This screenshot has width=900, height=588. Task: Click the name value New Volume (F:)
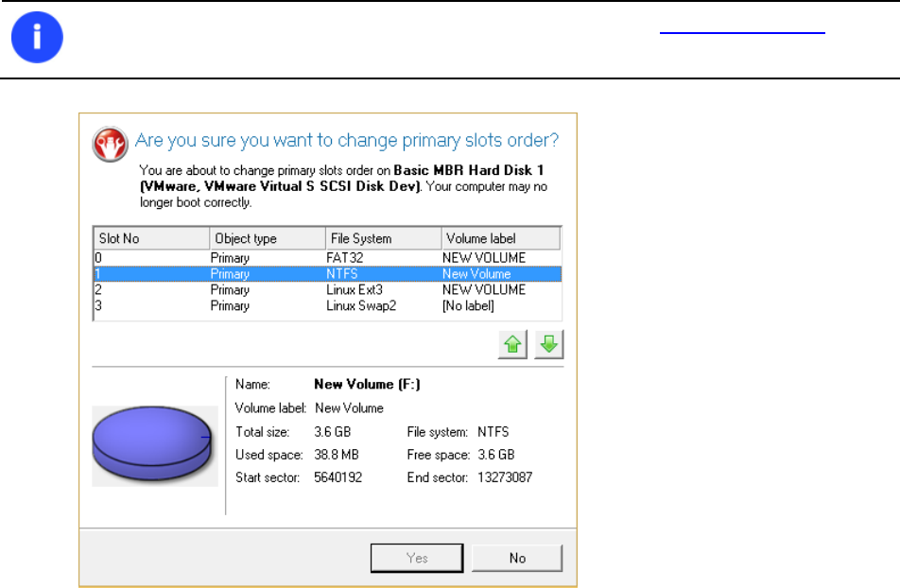(367, 384)
